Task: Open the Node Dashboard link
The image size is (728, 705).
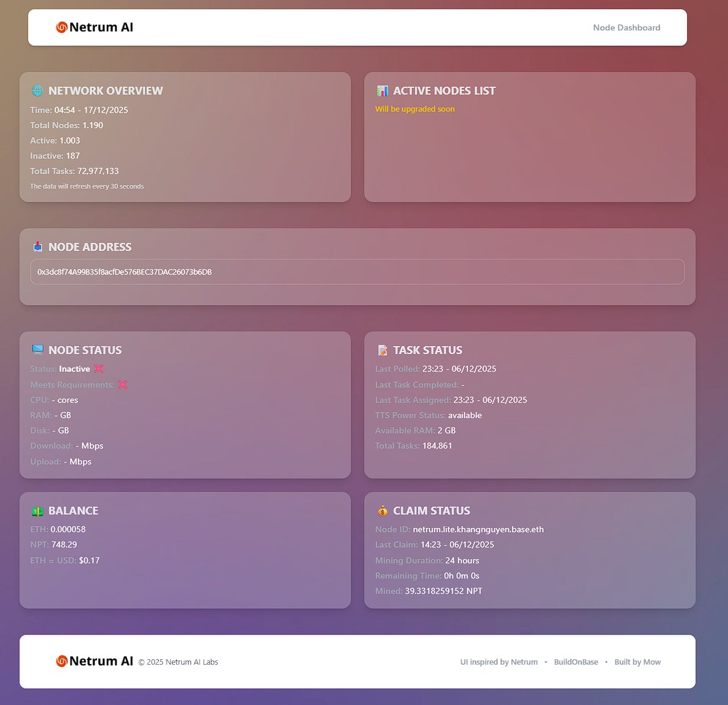Action: [627, 27]
